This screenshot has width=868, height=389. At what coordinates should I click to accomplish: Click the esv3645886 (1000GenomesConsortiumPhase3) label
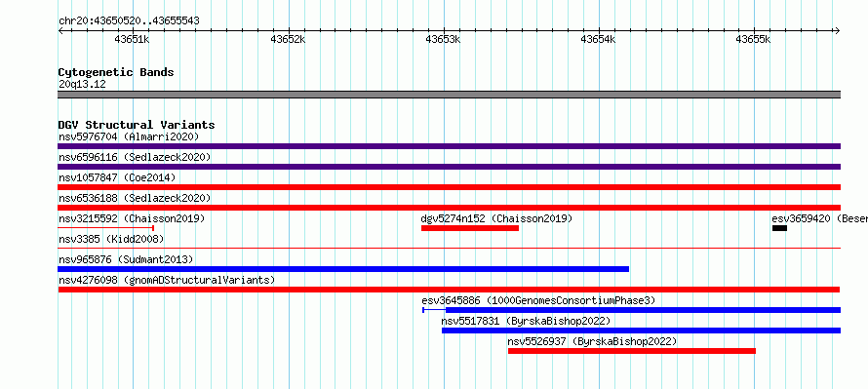(538, 300)
